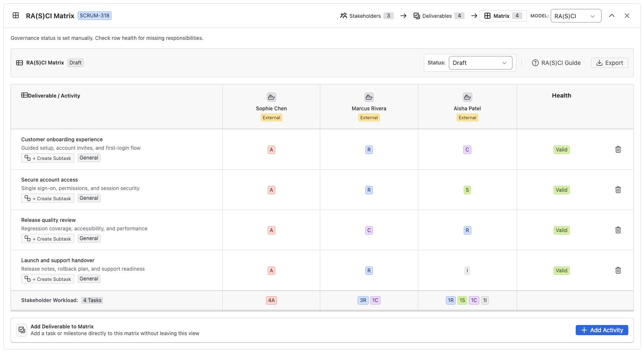Click Aisha Patel's S role on Secure account access
This screenshot has width=644, height=353.
point(467,190)
